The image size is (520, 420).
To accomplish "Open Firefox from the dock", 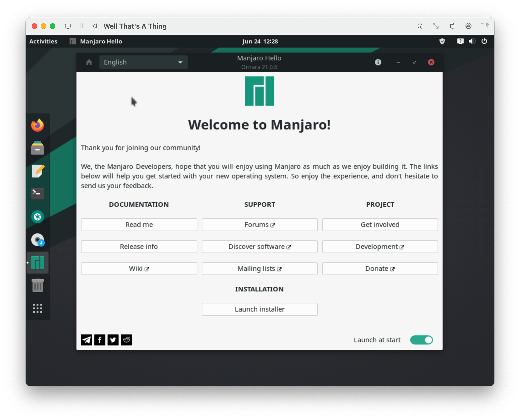I will pyautogui.click(x=38, y=125).
